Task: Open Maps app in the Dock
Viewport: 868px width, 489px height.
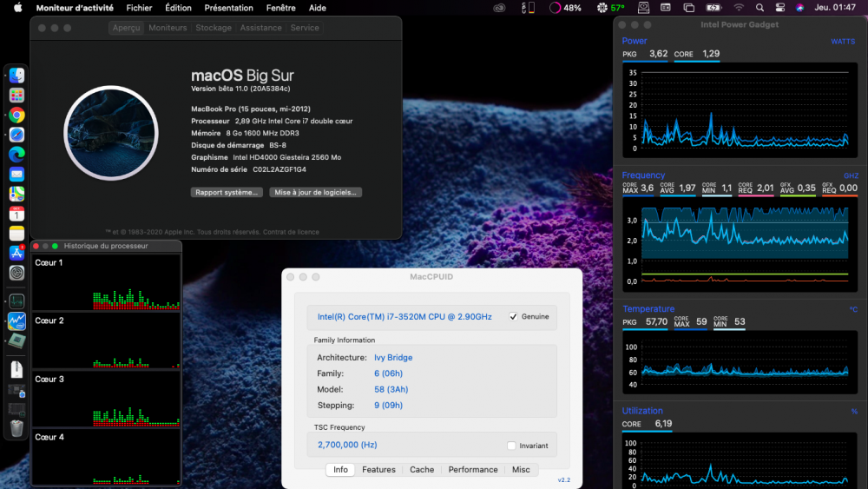Action: tap(16, 194)
